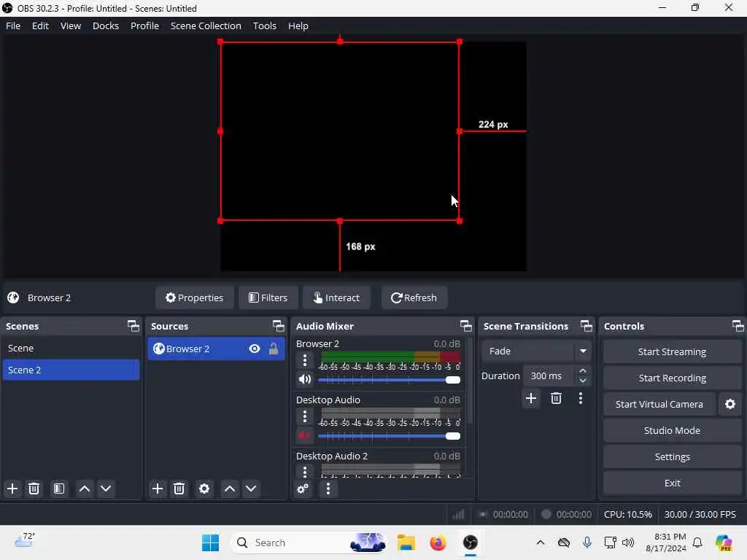Open the View menu
The height and width of the screenshot is (560, 747).
click(x=71, y=26)
